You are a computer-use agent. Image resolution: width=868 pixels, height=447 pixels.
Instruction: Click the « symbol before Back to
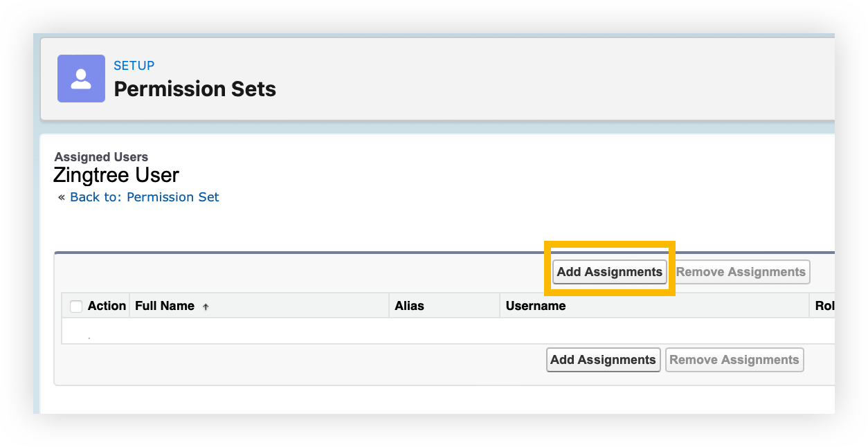click(x=62, y=197)
